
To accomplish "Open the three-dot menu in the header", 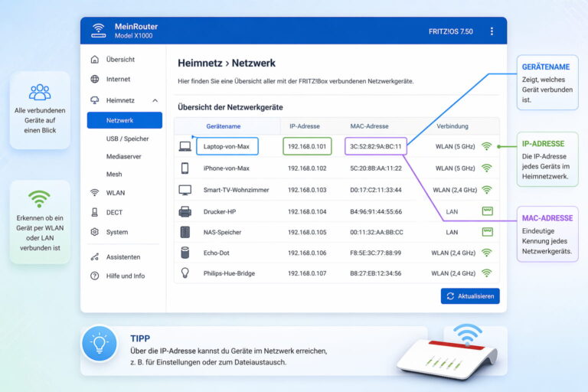I will coord(492,31).
